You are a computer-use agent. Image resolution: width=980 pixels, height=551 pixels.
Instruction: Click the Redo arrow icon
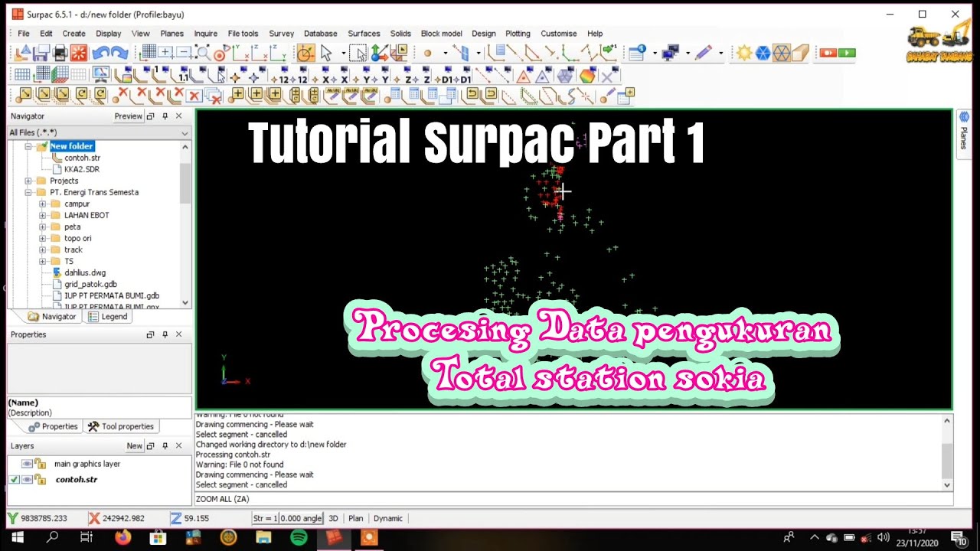point(119,53)
